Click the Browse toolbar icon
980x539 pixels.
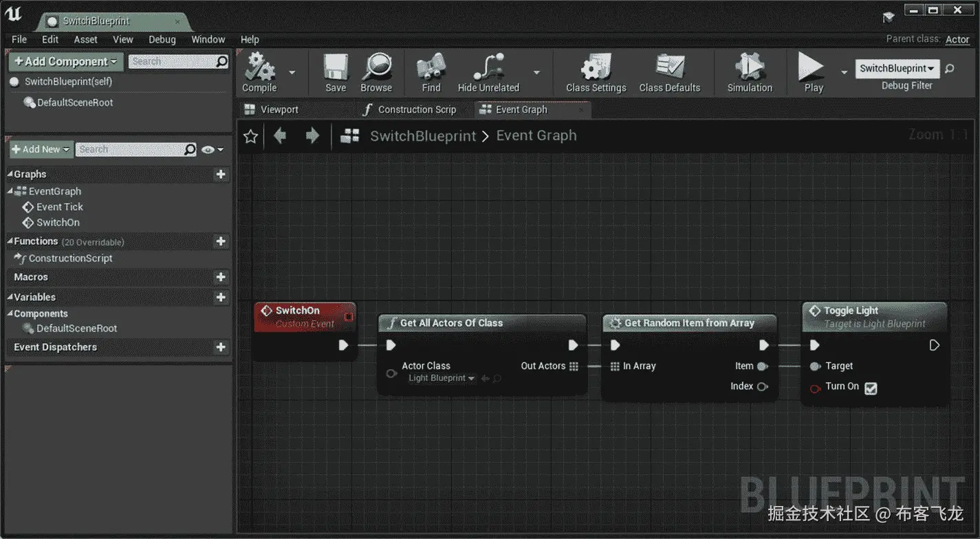pos(376,73)
